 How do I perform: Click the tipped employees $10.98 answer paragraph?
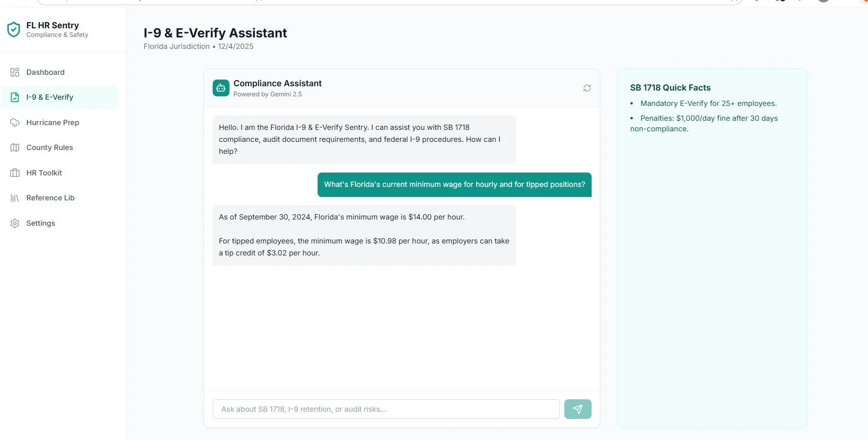pos(364,247)
